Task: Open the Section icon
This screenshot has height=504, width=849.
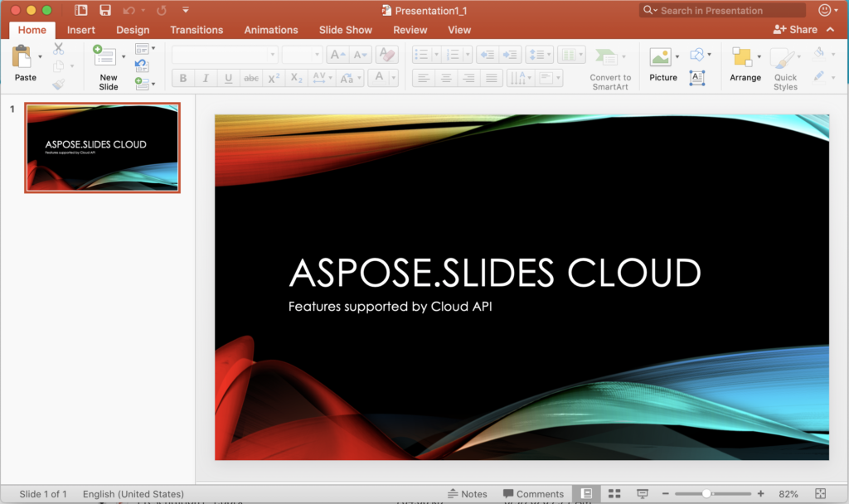Action: pos(142,84)
